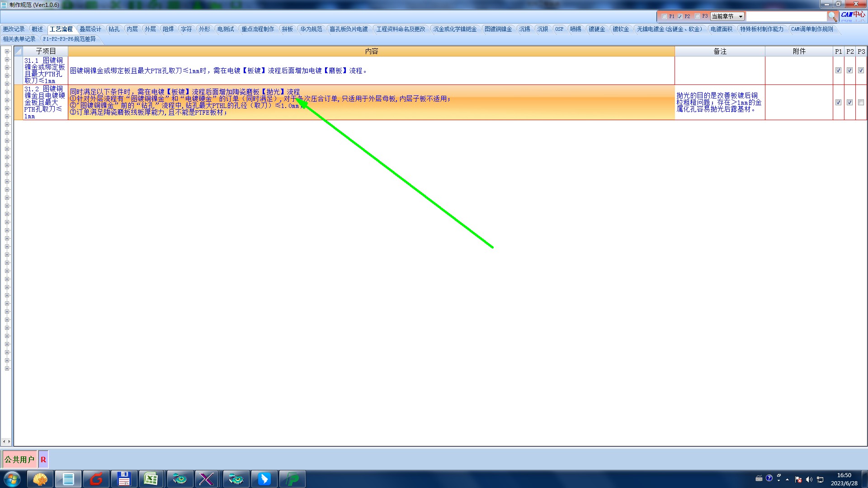Open the seashell app in the taskbar
Viewport: 868px width, 488px height.
[40, 479]
